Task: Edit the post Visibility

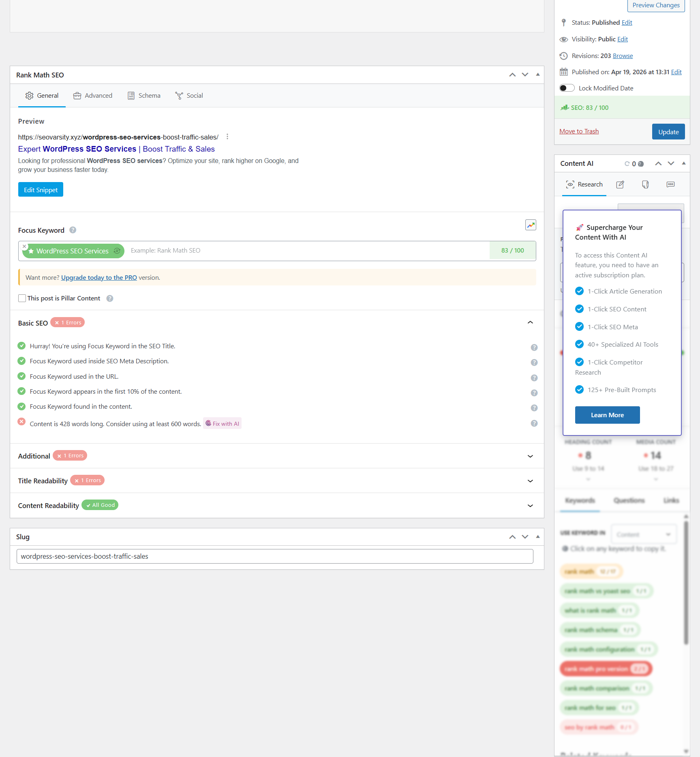Action: point(623,39)
